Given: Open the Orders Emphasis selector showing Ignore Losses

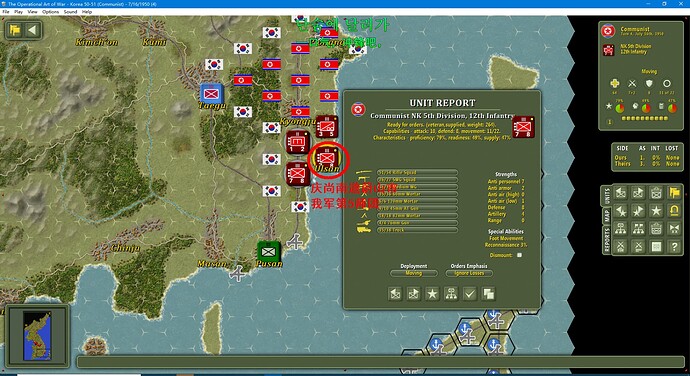Looking at the screenshot, I should [x=469, y=273].
